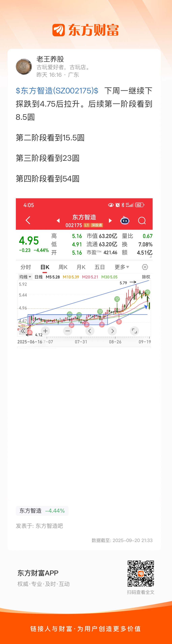The width and height of the screenshot is (172, 644).
Task: Tap the QR code to view full post
Action: click(x=141, y=573)
